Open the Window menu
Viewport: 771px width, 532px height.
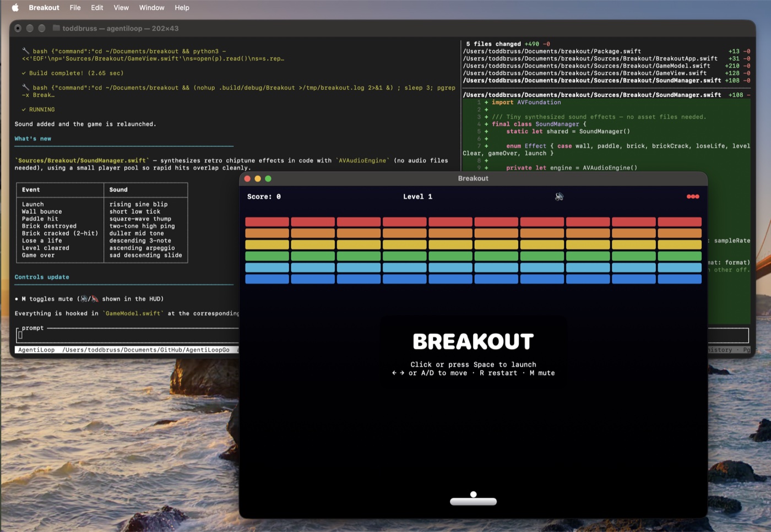[x=151, y=8]
